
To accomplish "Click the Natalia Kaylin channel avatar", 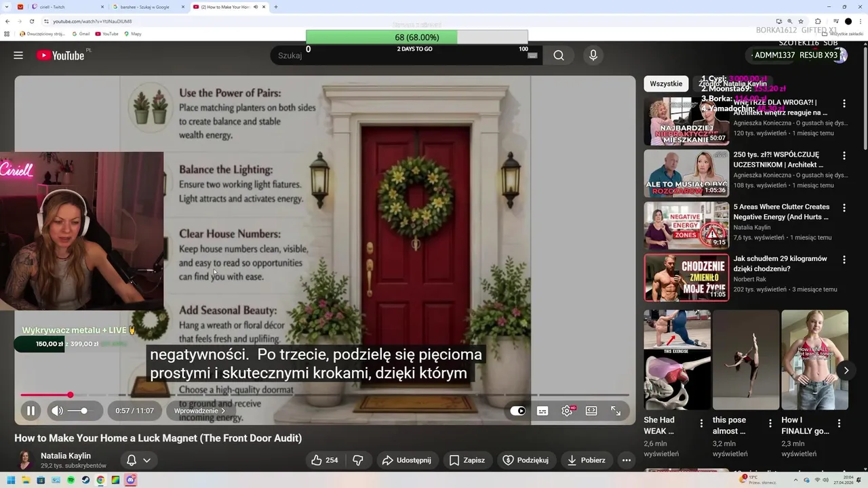I will tap(25, 460).
